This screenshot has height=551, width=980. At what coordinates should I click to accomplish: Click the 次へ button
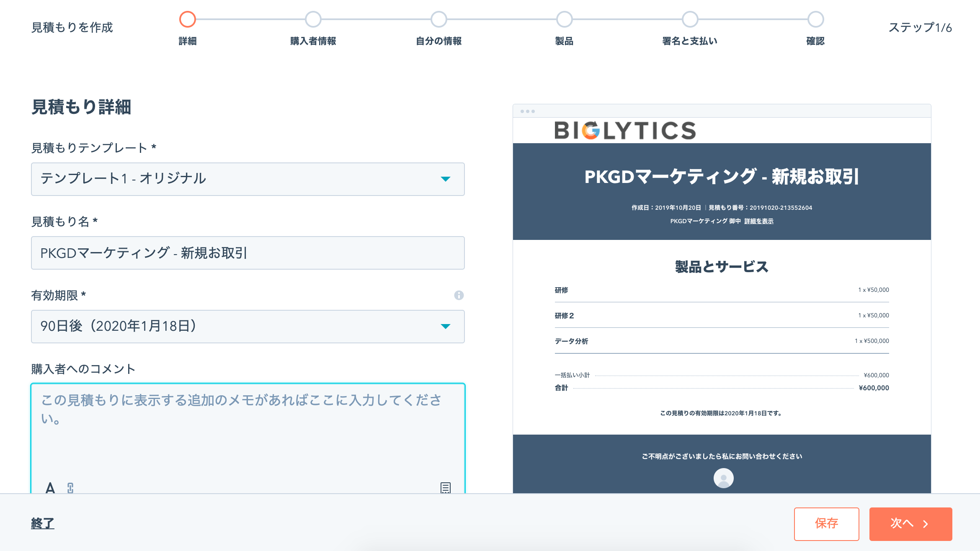[x=910, y=524]
